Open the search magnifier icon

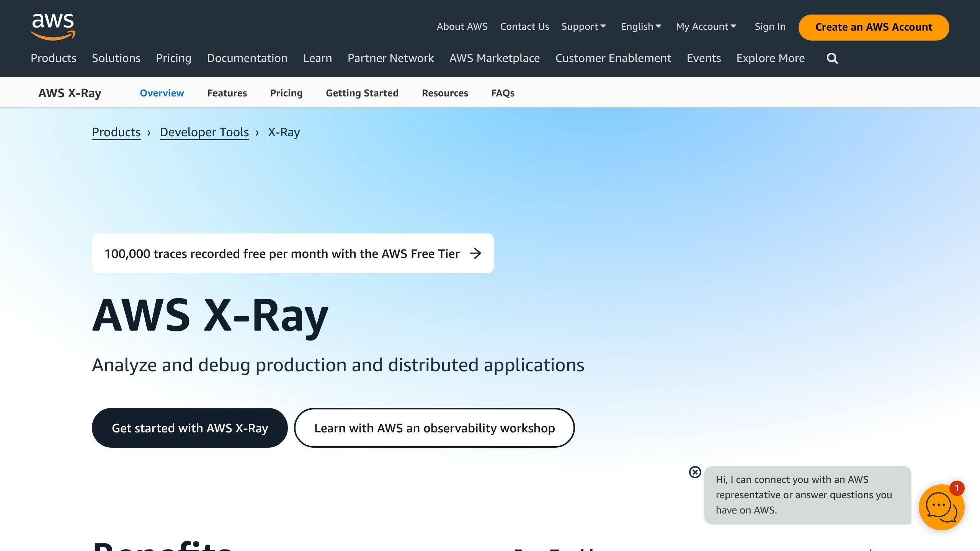tap(832, 58)
